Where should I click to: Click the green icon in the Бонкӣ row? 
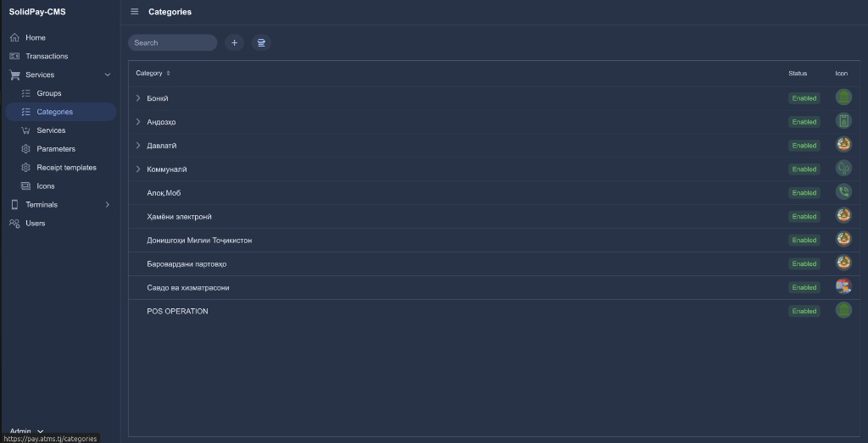tap(843, 98)
